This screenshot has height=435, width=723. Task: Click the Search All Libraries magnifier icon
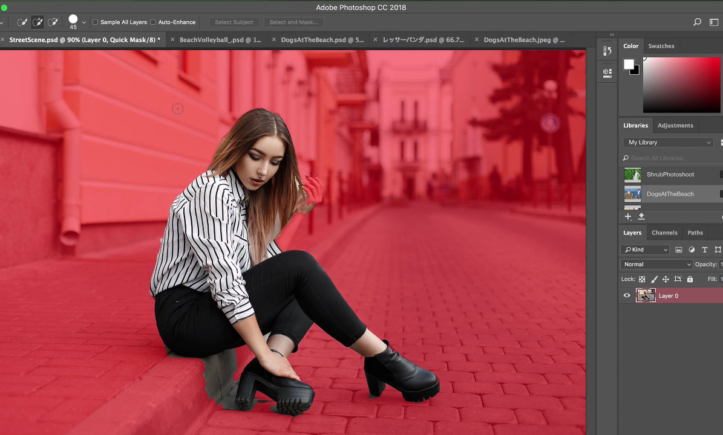[x=626, y=158]
